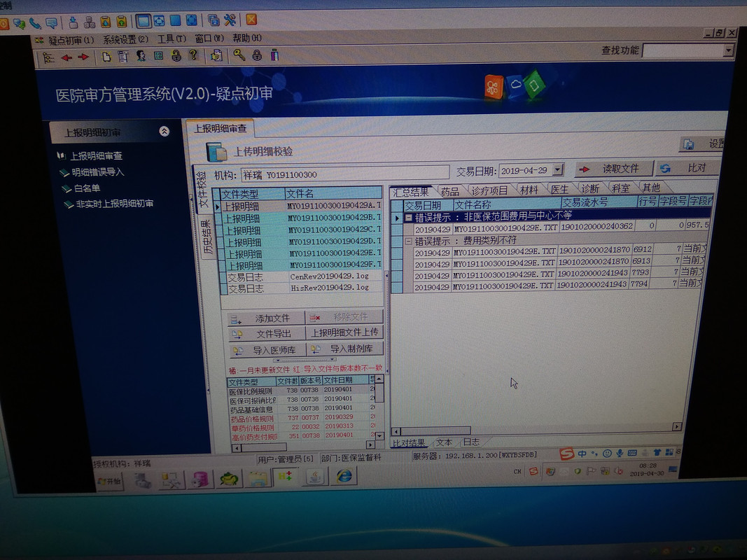Click the 文件导出 button
This screenshot has height=560, width=747.
coord(266,334)
